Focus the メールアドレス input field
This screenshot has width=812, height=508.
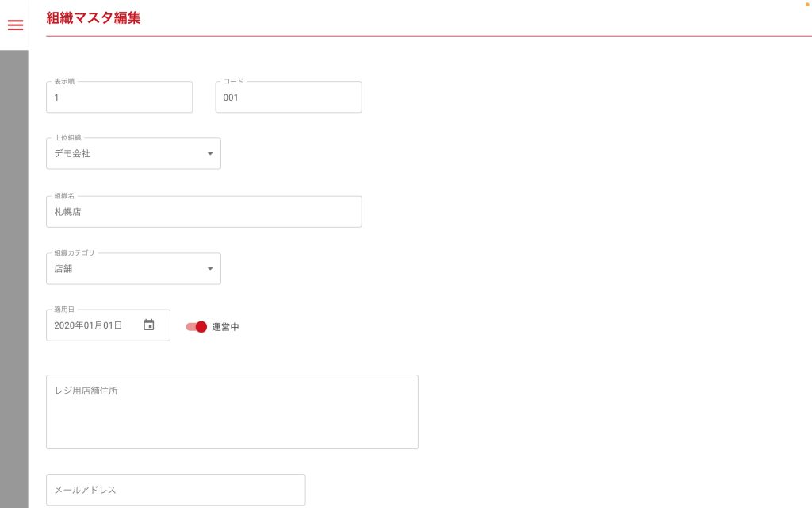click(175, 490)
